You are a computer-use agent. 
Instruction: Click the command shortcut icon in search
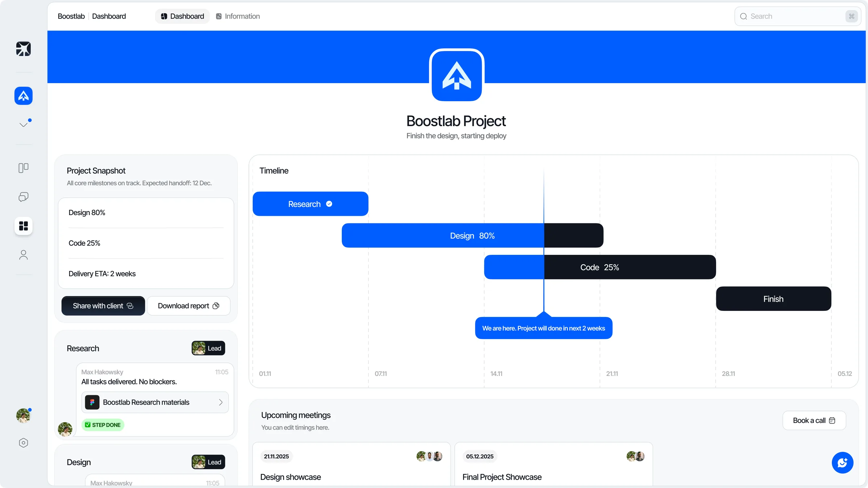[851, 16]
